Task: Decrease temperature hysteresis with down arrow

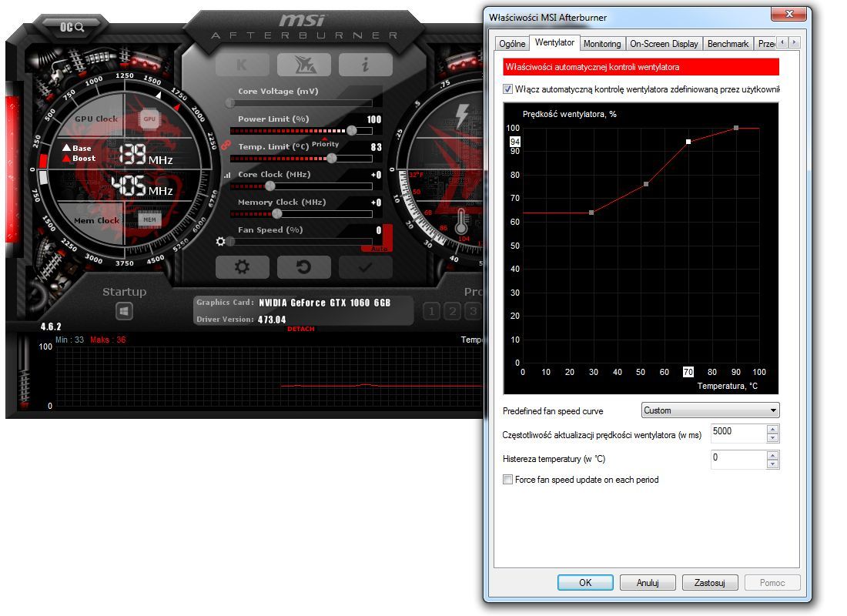Action: pos(772,464)
